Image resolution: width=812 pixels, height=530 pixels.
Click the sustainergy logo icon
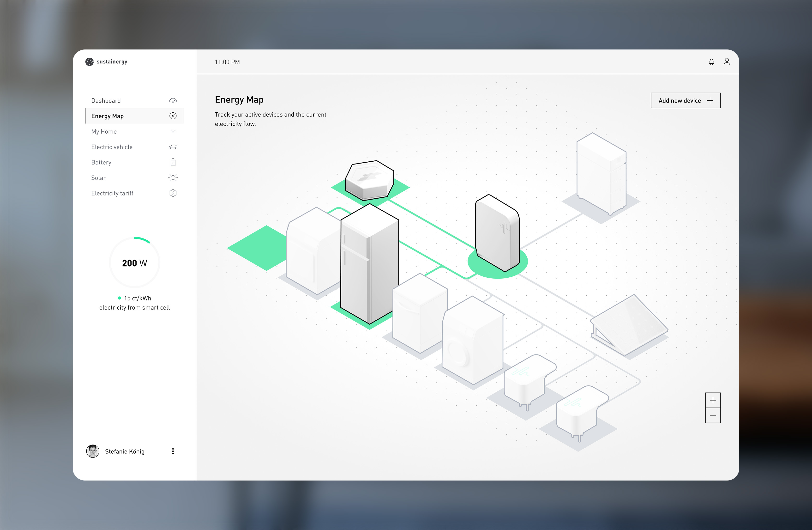[89, 62]
